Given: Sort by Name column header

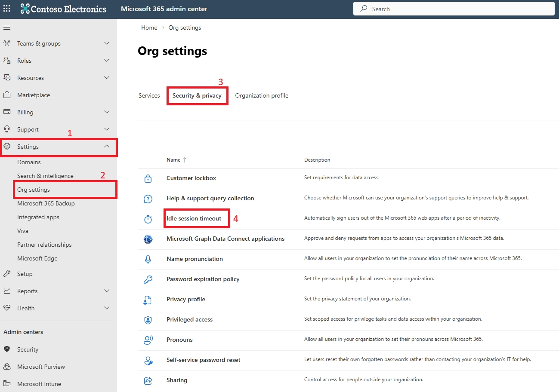Looking at the screenshot, I should (176, 160).
